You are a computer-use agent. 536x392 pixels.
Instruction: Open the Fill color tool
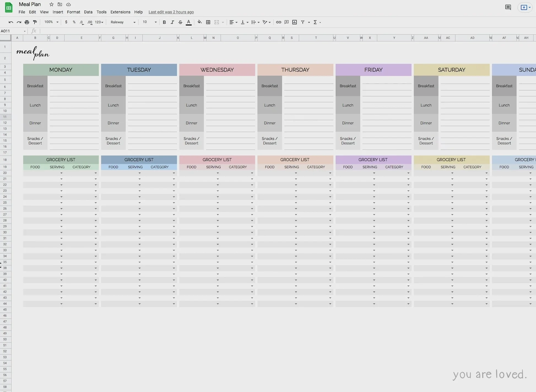[199, 22]
